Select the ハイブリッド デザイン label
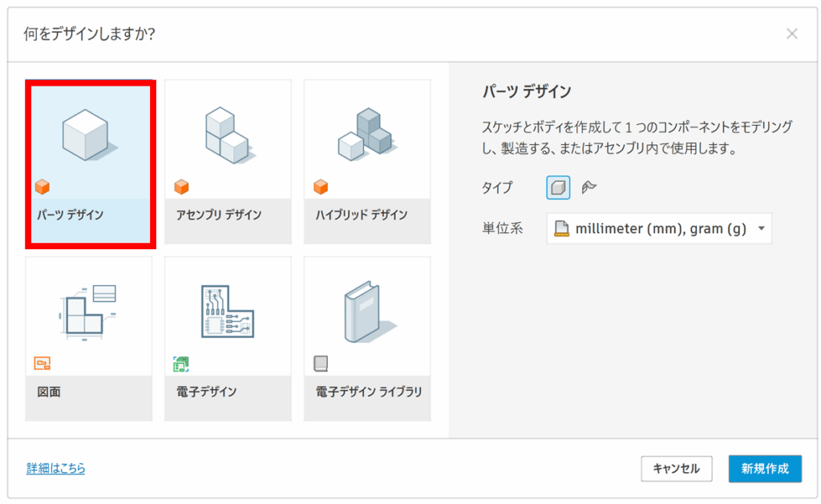The height and width of the screenshot is (504, 821). point(360,215)
